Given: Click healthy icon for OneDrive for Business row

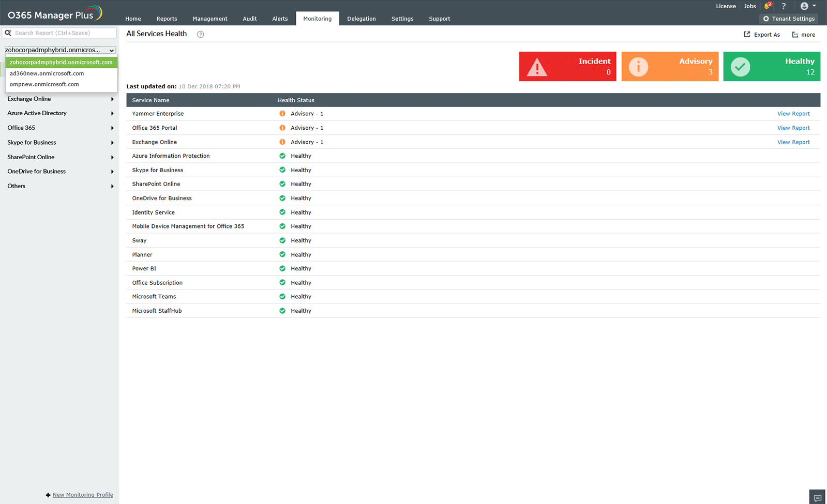Looking at the screenshot, I should tap(282, 198).
